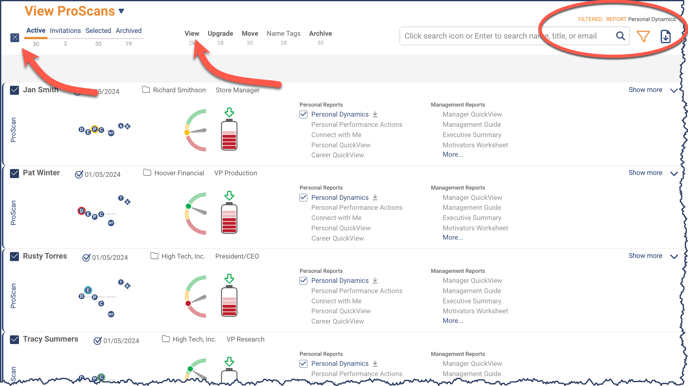
Task: Click Pat Winter's Executive Summary report
Action: point(472,218)
